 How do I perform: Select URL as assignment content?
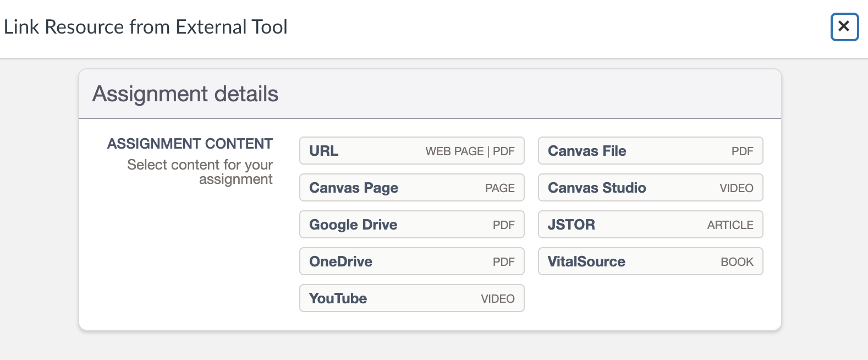coord(411,151)
